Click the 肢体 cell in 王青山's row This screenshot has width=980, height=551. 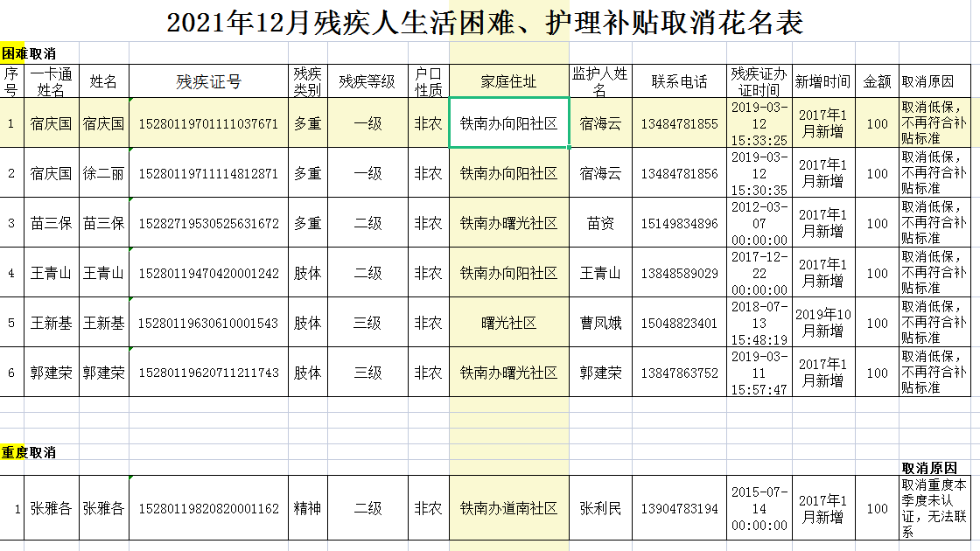click(x=307, y=274)
